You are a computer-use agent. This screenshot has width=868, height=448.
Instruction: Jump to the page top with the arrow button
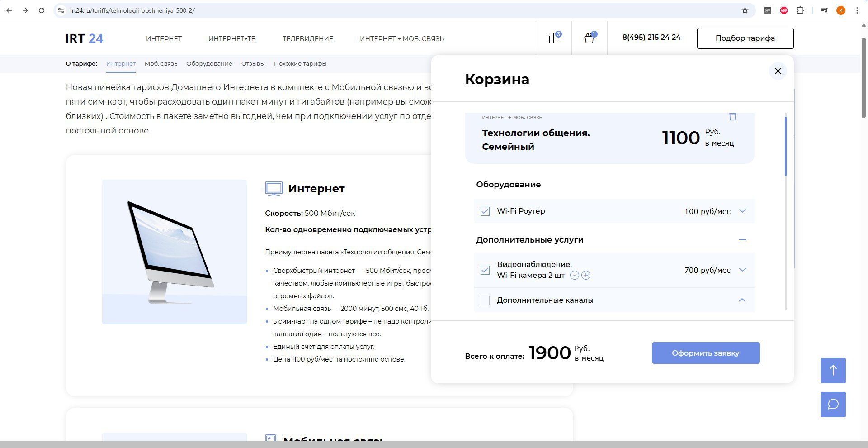coord(833,370)
